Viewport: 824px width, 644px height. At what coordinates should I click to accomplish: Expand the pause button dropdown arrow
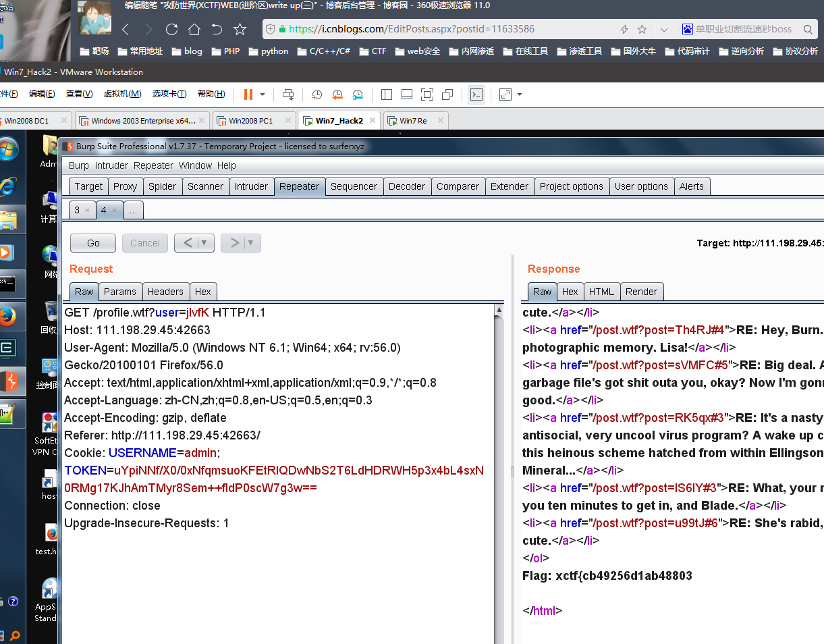pyautogui.click(x=263, y=95)
